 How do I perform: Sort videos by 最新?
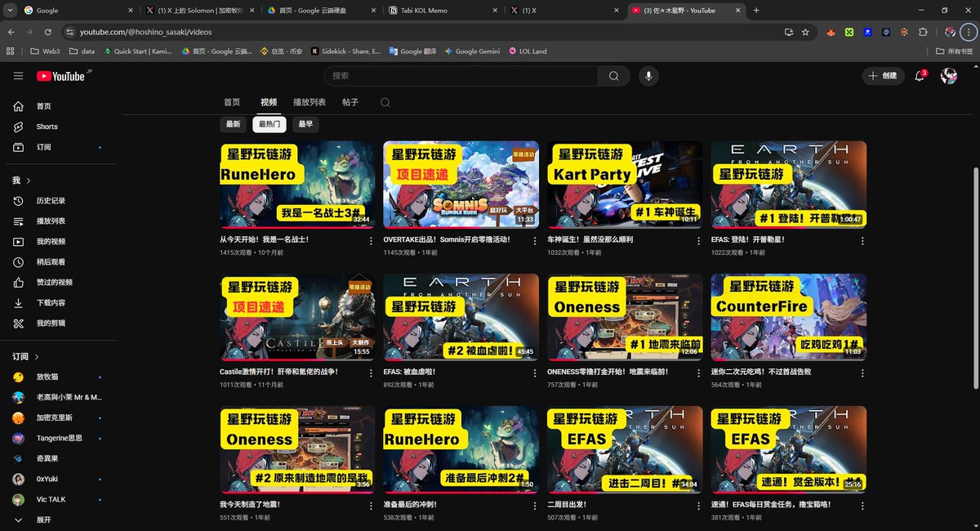[x=234, y=124]
